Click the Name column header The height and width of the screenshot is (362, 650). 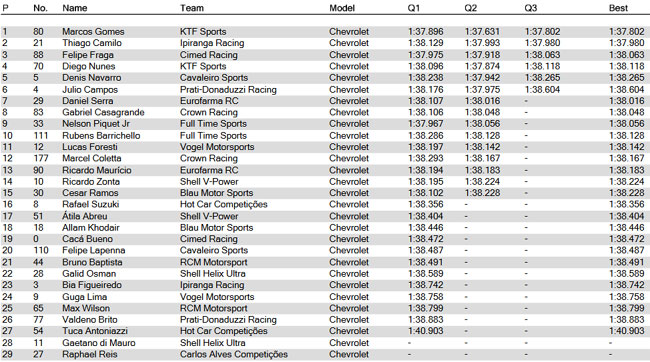pos(75,8)
